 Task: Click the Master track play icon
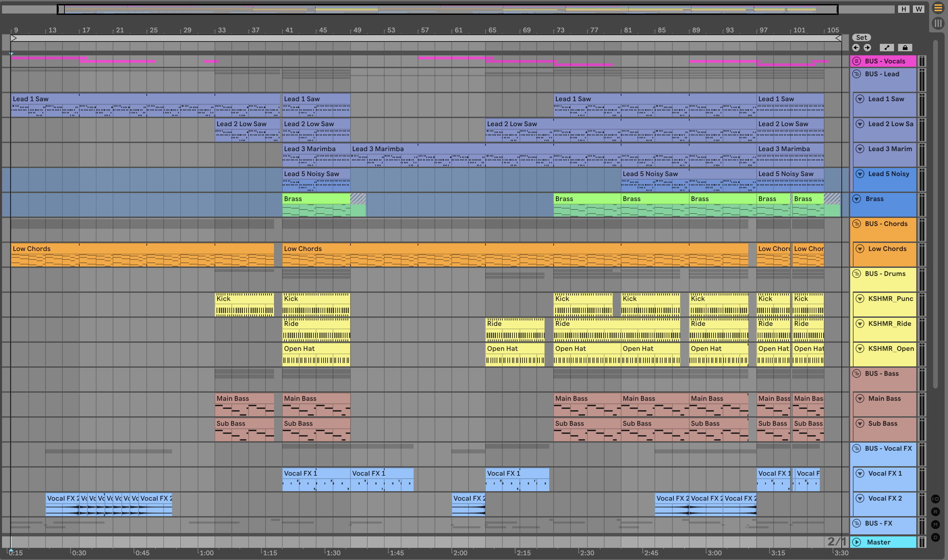(857, 542)
